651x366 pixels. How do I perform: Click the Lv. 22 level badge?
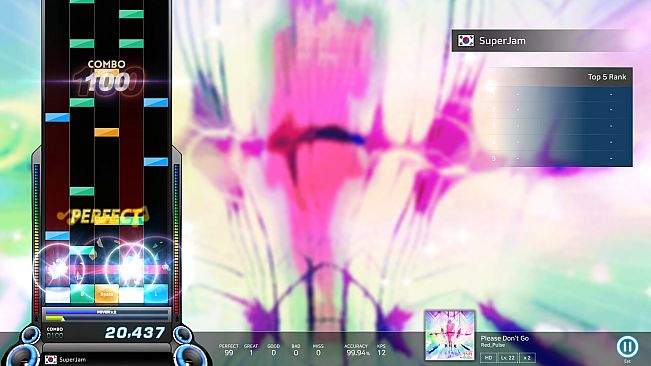point(508,358)
